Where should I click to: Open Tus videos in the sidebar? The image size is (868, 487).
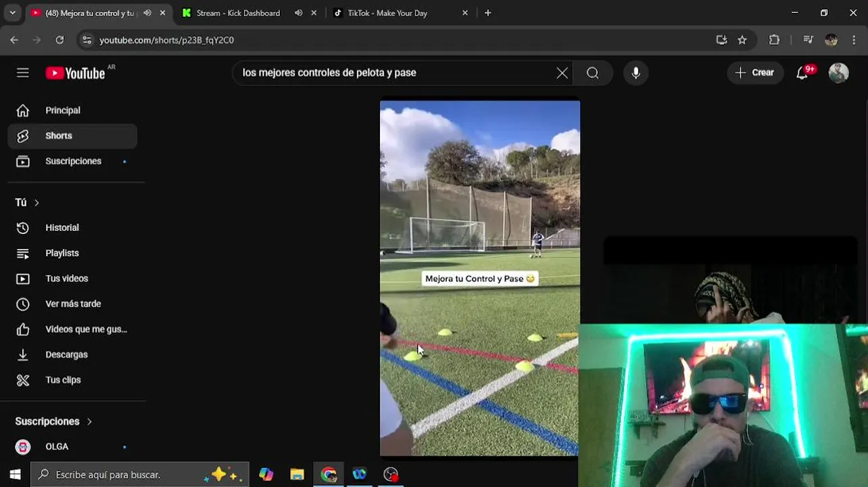[72, 279]
